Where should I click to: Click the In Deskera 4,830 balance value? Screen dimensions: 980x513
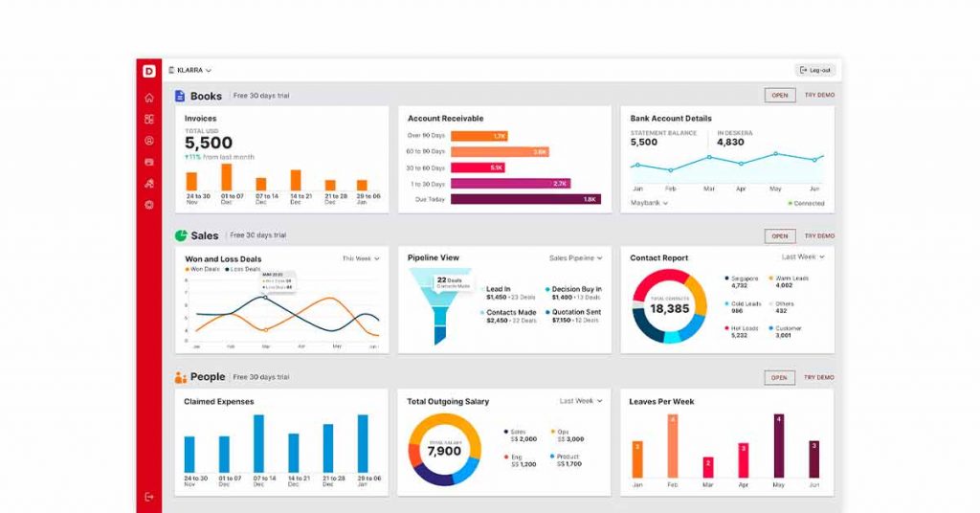[x=730, y=142]
